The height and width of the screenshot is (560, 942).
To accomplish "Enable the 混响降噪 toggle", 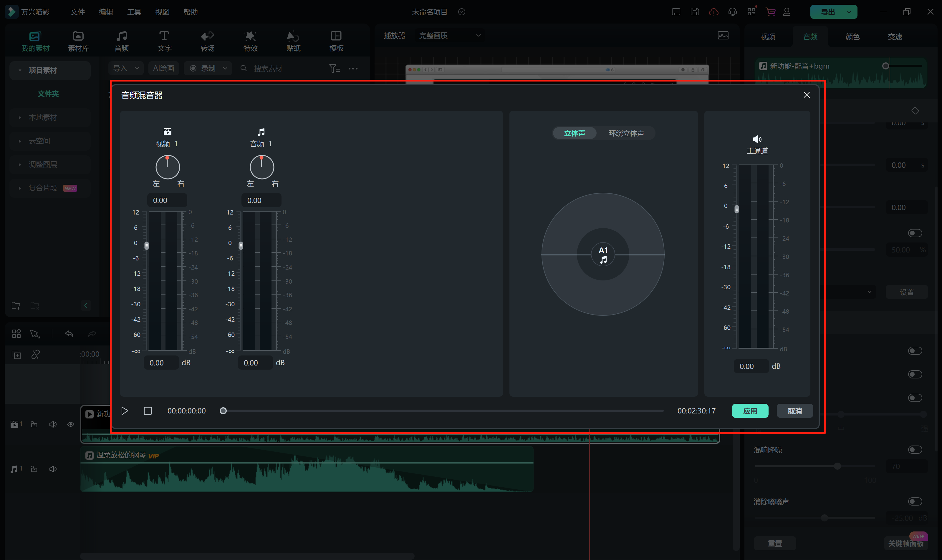I will tap(914, 449).
